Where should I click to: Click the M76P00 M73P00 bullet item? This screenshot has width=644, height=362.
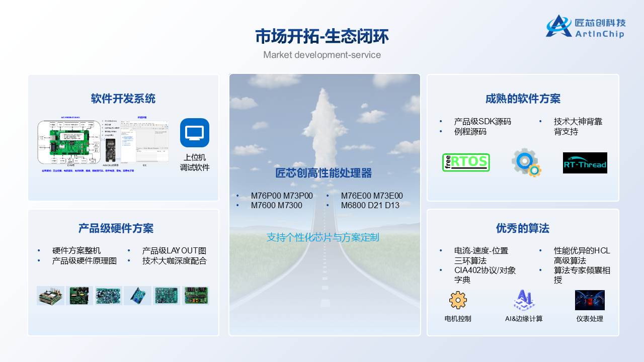pos(282,196)
